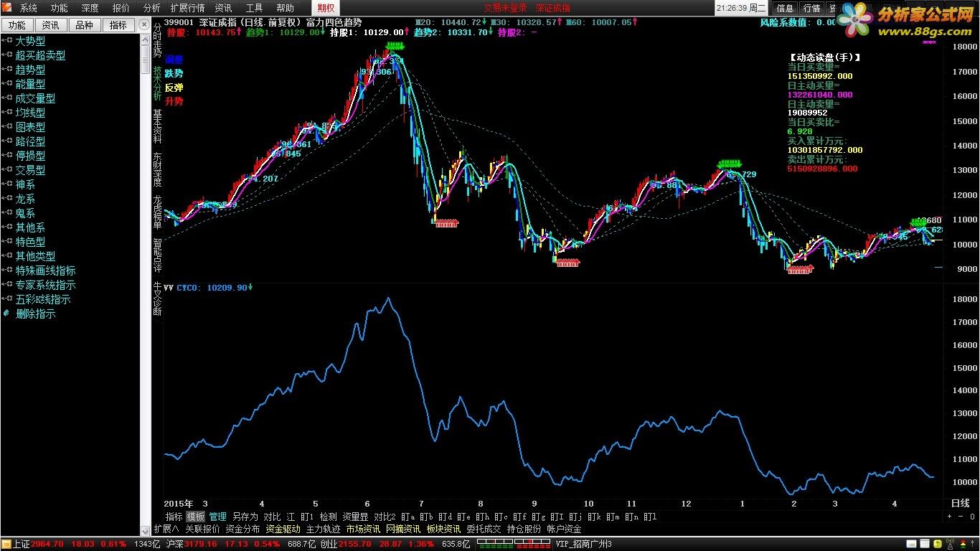980x551 pixels.
Task: Click the tree icon beside 均线型
Action: pyautogui.click(x=7, y=113)
